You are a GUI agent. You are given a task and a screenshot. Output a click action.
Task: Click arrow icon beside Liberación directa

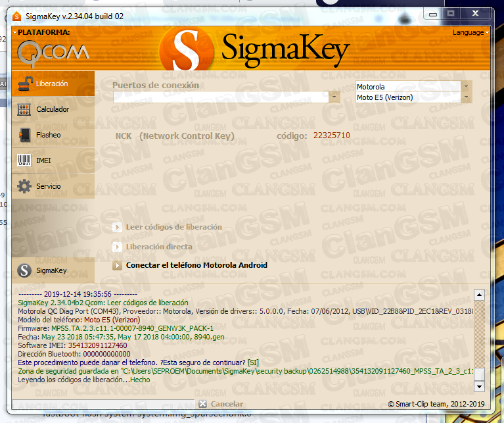click(x=117, y=247)
